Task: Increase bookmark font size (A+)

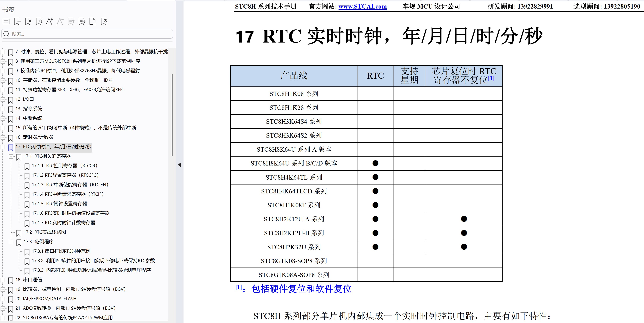Action: [49, 22]
